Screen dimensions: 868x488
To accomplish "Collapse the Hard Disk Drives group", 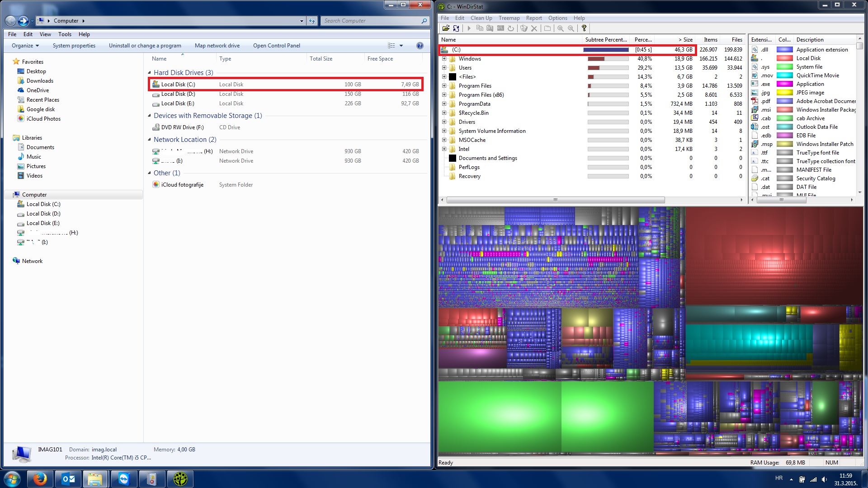I will (x=150, y=73).
